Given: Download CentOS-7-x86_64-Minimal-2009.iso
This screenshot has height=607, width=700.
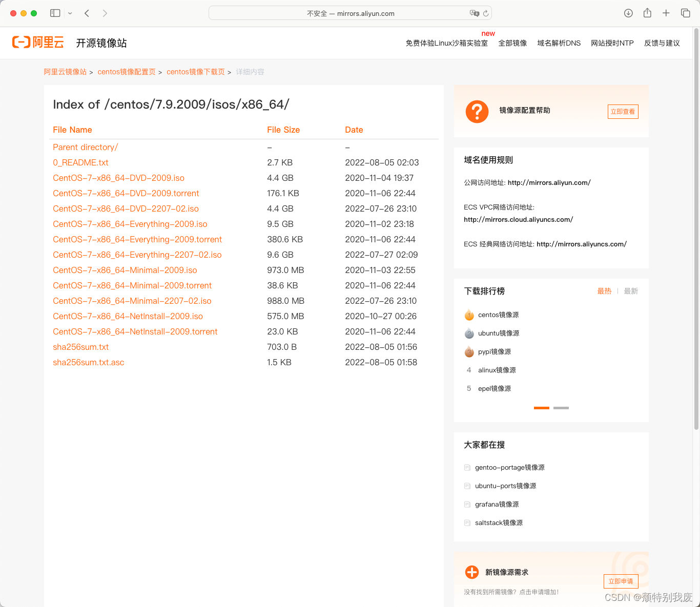Looking at the screenshot, I should coord(125,270).
